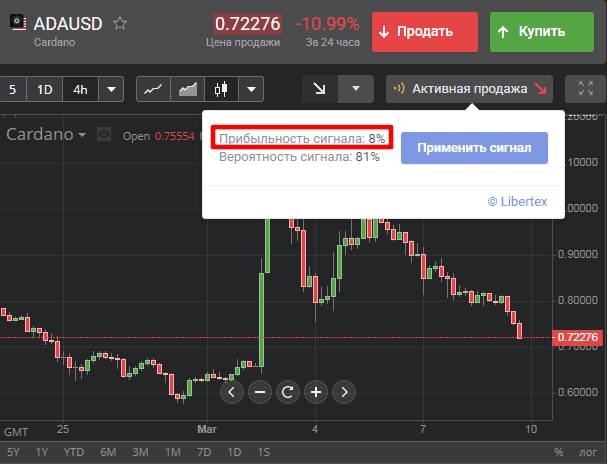Click Прибыльность сигнала: 8% text
This screenshot has height=464, width=607.
tap(302, 139)
